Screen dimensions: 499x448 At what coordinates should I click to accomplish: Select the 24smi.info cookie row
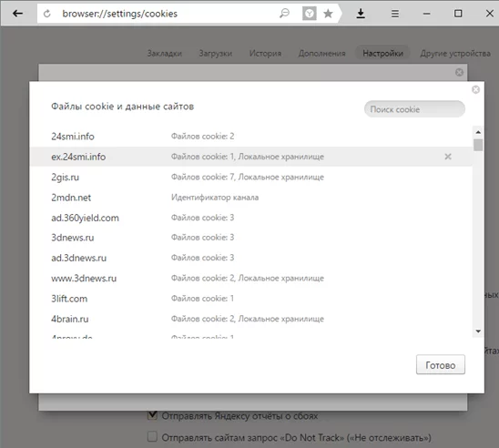(x=250, y=137)
